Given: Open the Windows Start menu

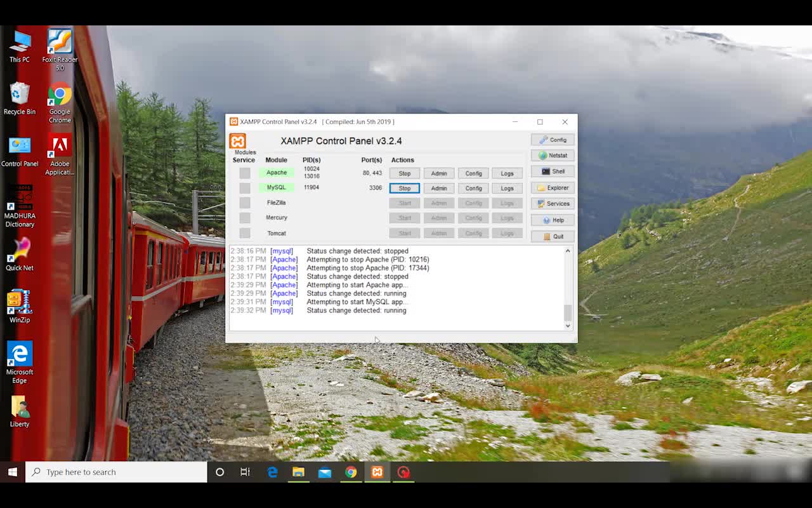Looking at the screenshot, I should tap(12, 472).
